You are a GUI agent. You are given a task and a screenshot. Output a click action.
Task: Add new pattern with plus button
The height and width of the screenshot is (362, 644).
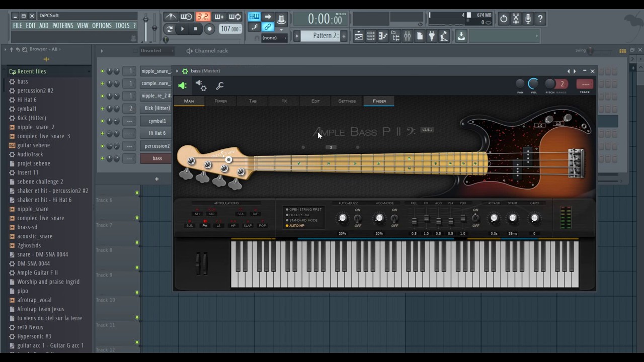click(344, 36)
